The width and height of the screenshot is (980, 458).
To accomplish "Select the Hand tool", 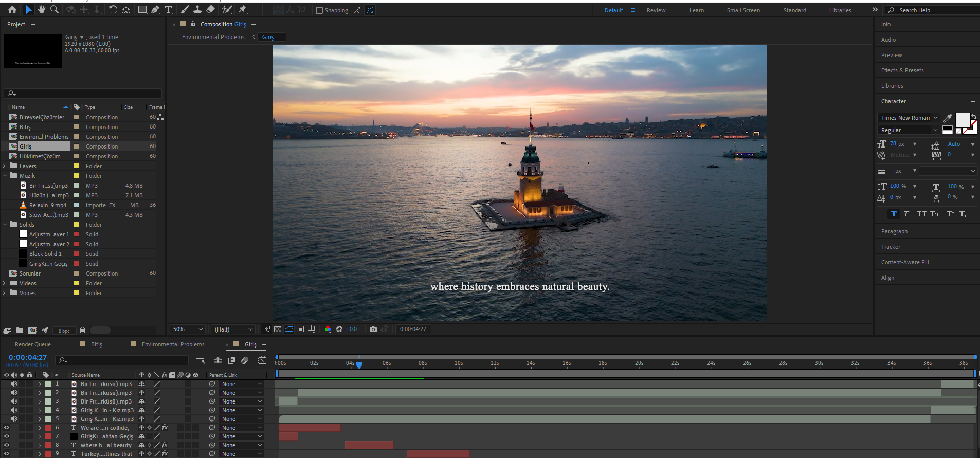I will point(42,10).
